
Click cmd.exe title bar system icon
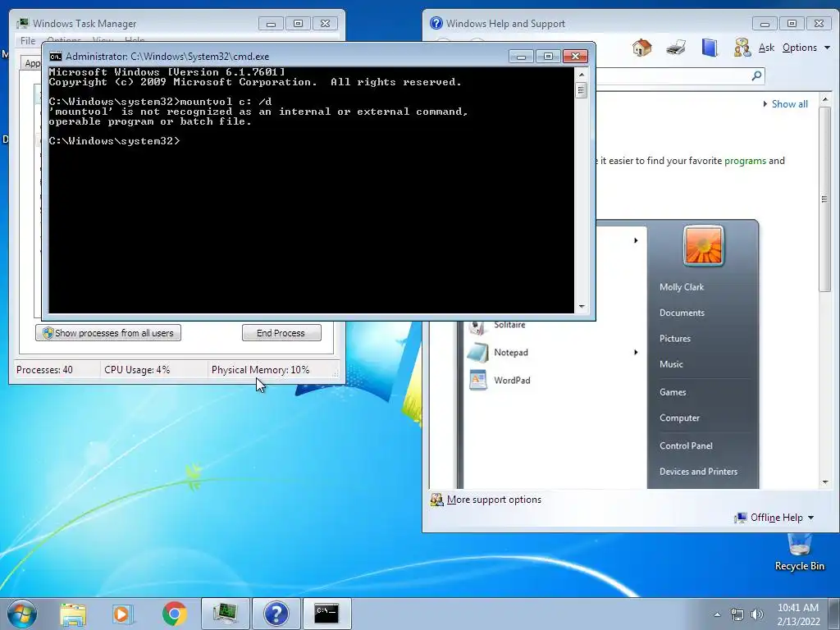(55, 57)
